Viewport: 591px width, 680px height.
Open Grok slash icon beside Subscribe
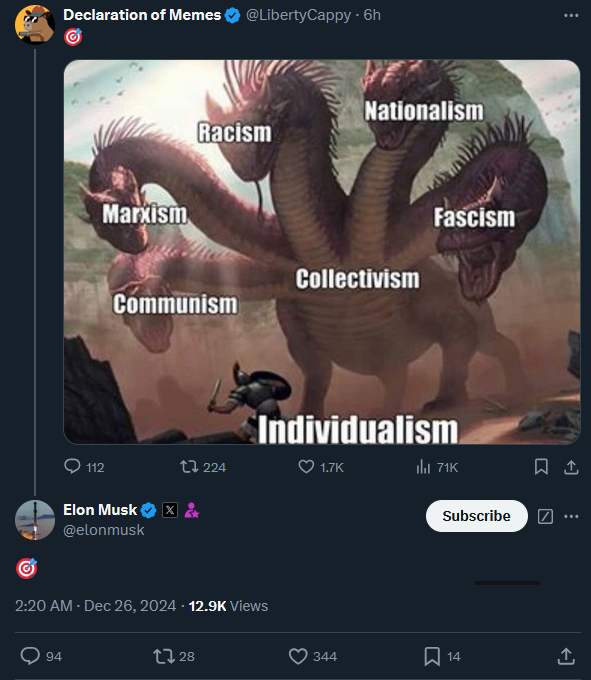(545, 516)
